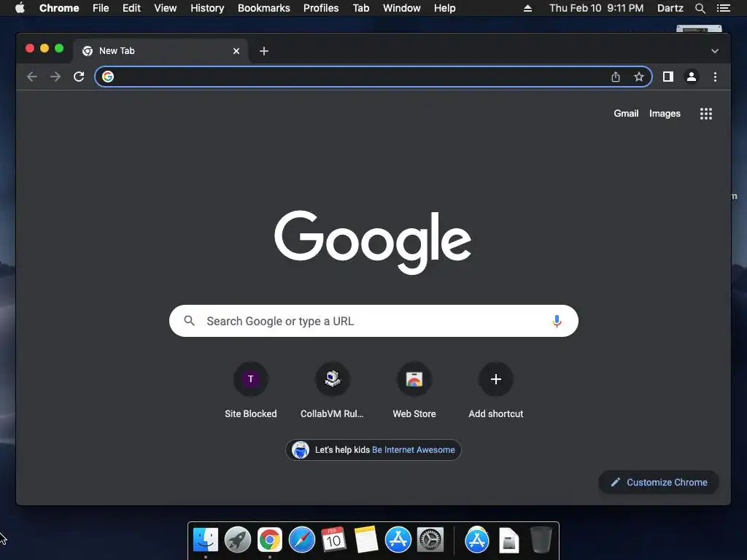
Task: Select the New Tab tab
Action: click(x=160, y=51)
